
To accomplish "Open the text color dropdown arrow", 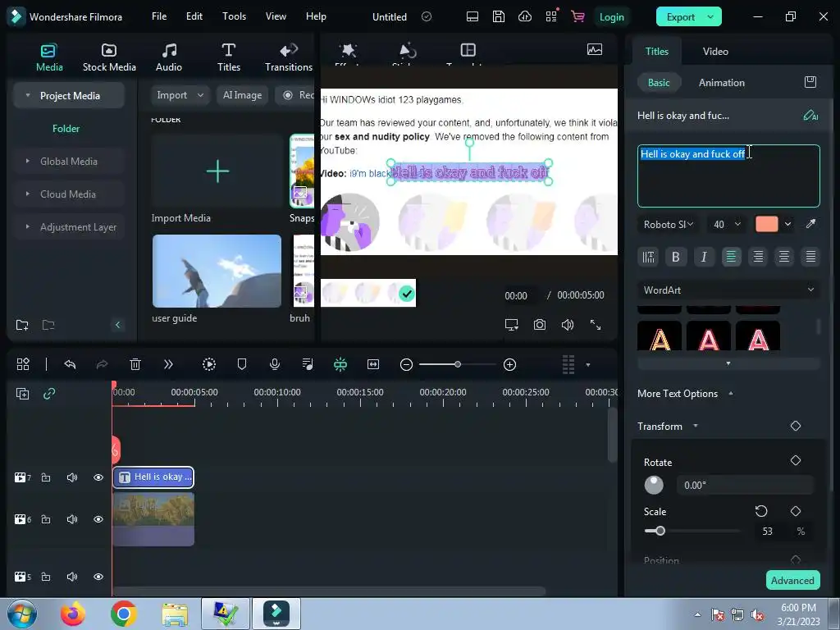I will pyautogui.click(x=787, y=224).
